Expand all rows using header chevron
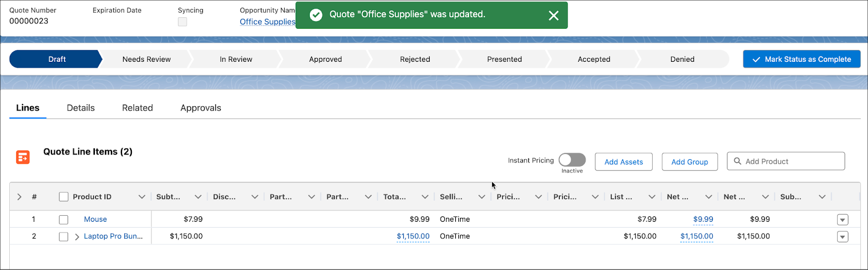Screen dimensions: 868x270 [x=20, y=197]
